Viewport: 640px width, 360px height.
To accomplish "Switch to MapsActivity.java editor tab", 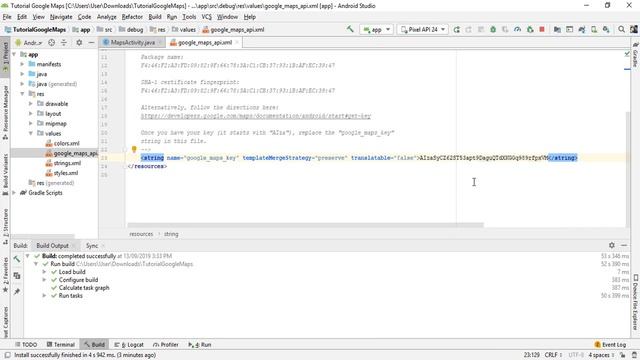I will tap(133, 42).
